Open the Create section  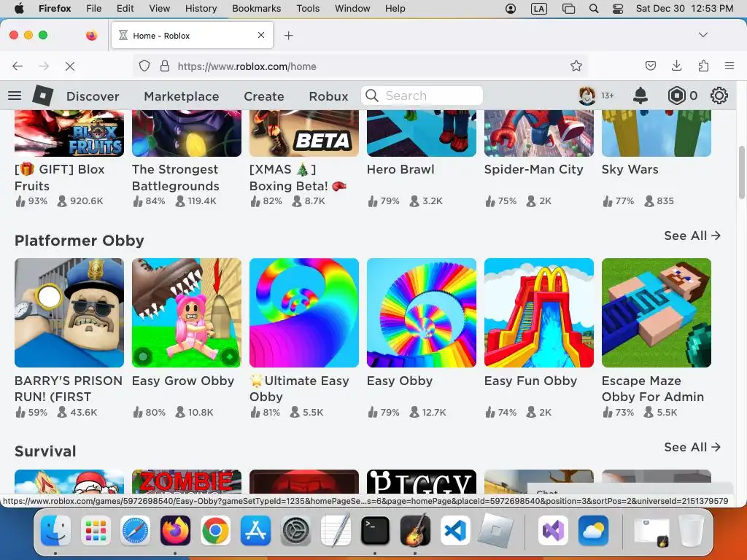pos(264,96)
